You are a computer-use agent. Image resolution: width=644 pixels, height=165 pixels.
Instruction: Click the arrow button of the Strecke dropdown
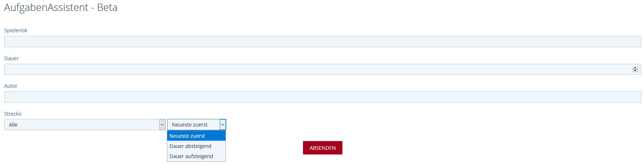(x=162, y=125)
